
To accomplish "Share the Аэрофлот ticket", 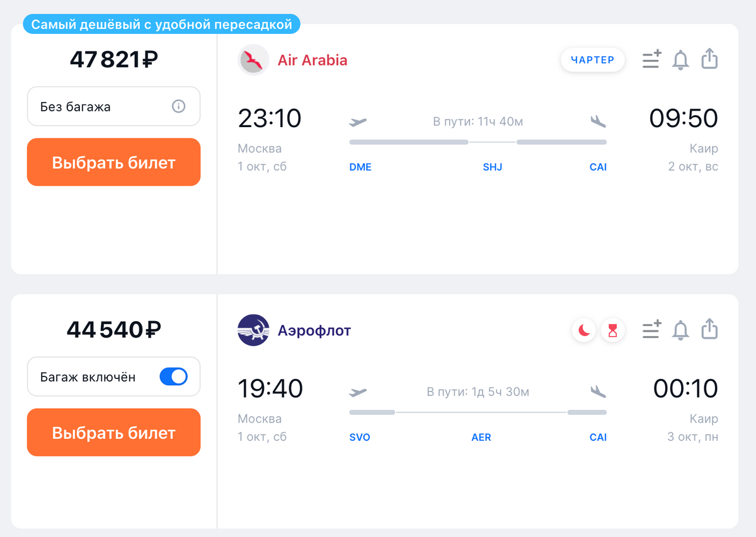I will (x=709, y=329).
